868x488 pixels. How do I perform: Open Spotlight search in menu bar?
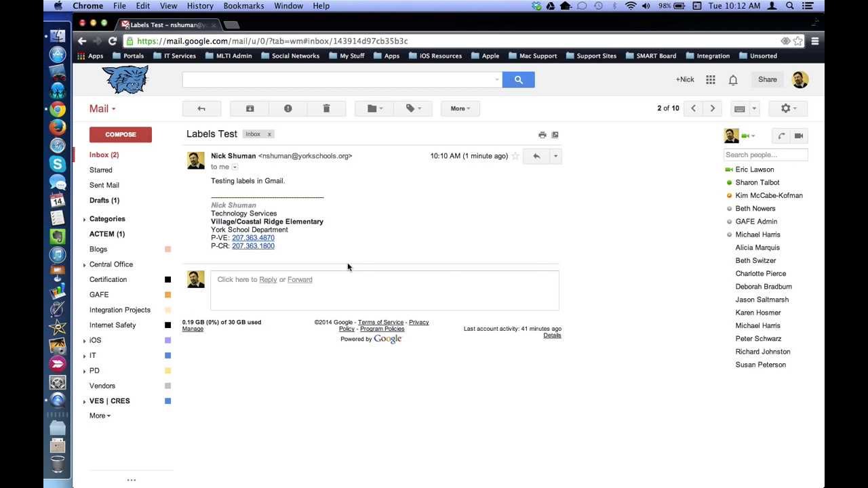[790, 5]
